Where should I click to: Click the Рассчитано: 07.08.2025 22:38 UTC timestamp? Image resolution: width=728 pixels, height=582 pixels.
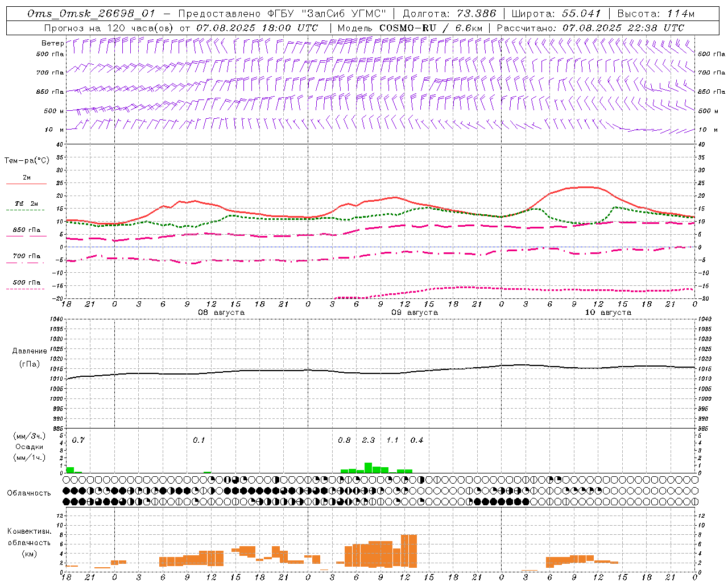(x=590, y=28)
